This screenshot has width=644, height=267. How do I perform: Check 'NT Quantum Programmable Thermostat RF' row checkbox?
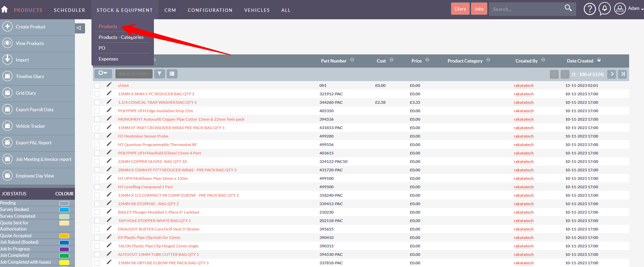97,145
